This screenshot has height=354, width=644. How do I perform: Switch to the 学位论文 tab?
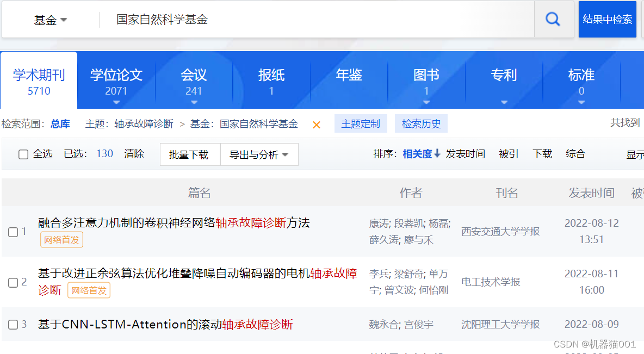pos(116,81)
